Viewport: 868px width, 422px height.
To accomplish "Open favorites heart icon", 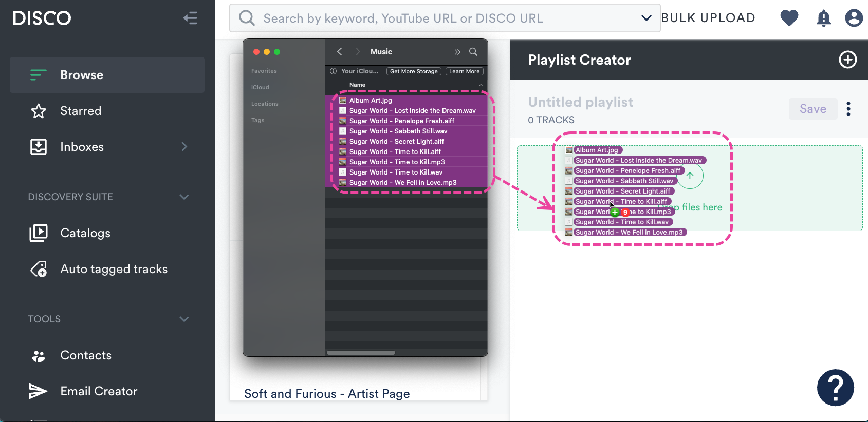I will point(789,18).
